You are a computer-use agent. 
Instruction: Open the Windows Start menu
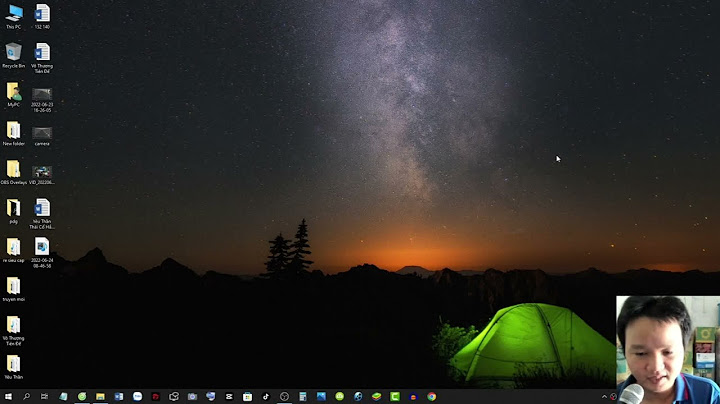click(x=8, y=397)
